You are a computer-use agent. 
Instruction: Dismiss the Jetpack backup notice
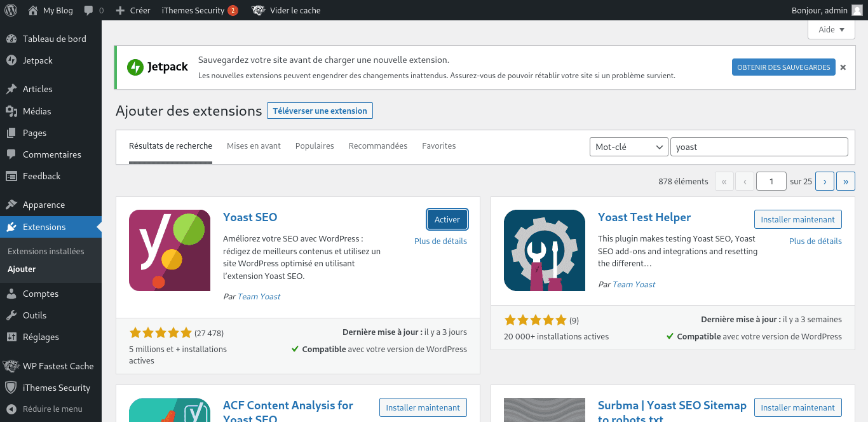pyautogui.click(x=843, y=67)
